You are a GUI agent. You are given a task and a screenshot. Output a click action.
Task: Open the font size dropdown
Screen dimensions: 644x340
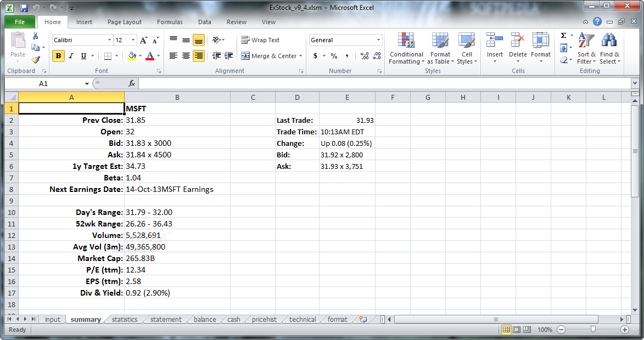point(133,40)
